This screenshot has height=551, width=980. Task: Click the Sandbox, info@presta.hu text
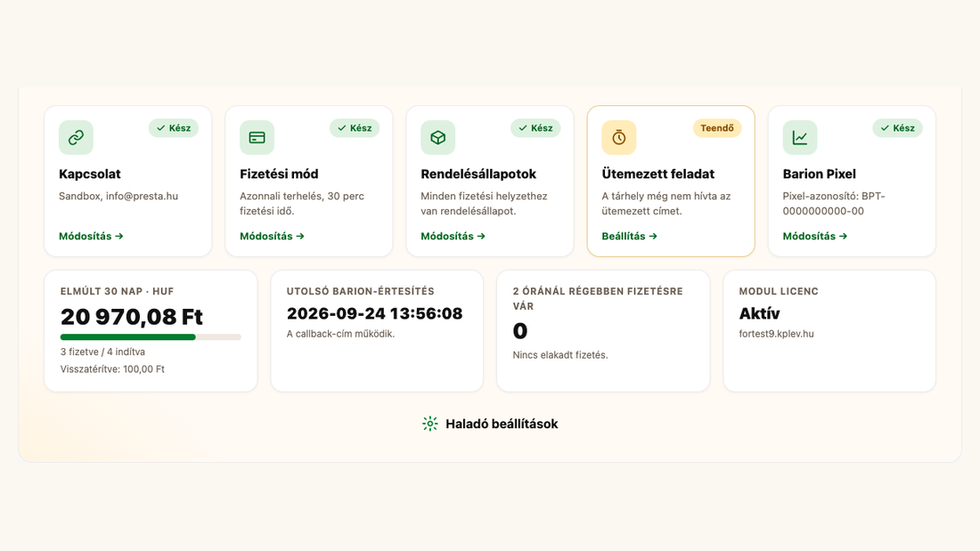[x=118, y=196]
